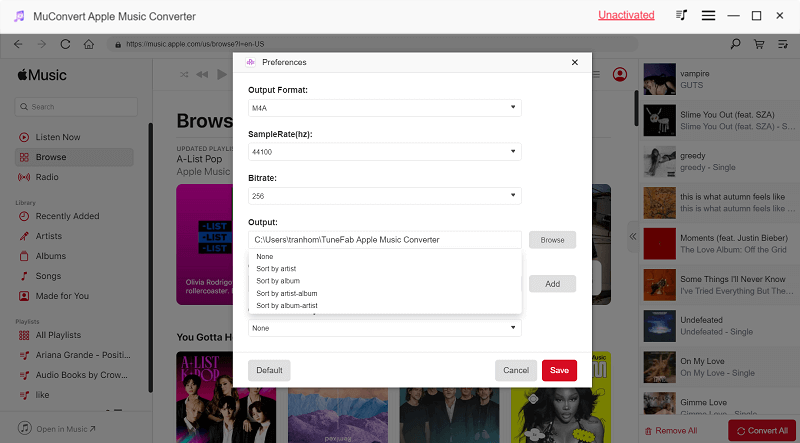Select 'Sort by artist' option
This screenshot has height=443, width=800.
(276, 269)
